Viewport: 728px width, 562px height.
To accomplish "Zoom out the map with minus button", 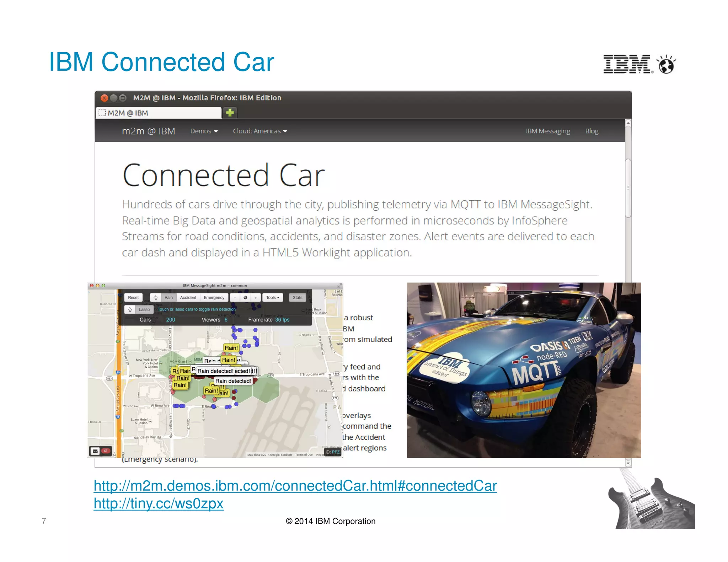I will click(x=235, y=297).
